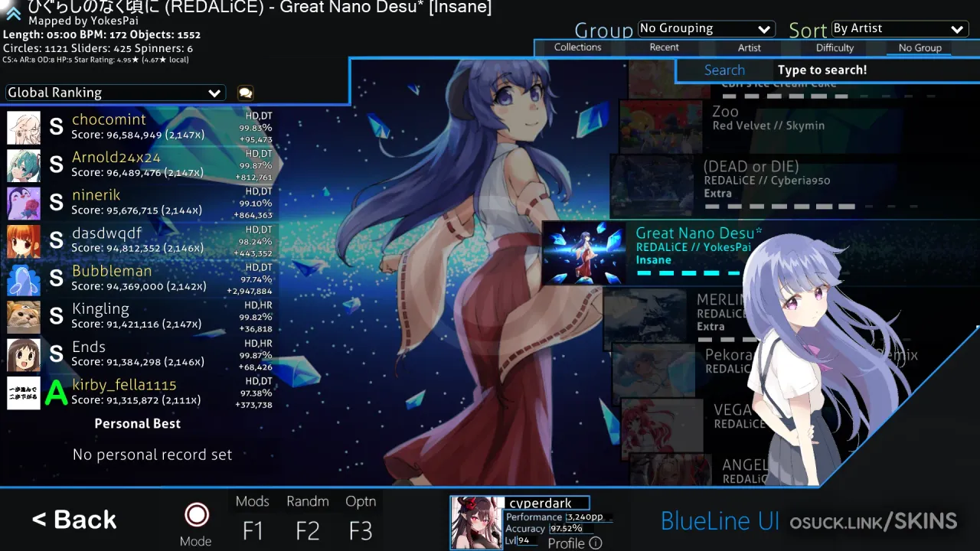Click the Mode circle icon
The image size is (980, 551).
(x=197, y=514)
